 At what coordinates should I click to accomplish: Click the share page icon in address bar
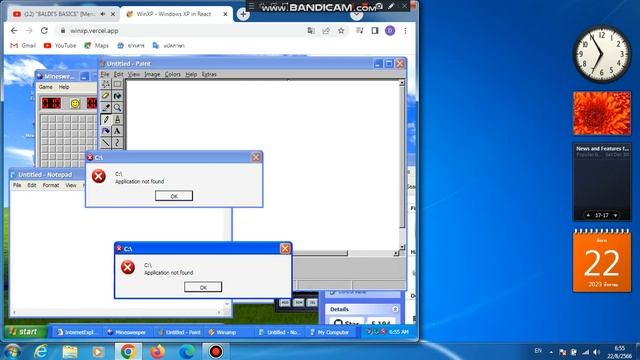tap(326, 31)
